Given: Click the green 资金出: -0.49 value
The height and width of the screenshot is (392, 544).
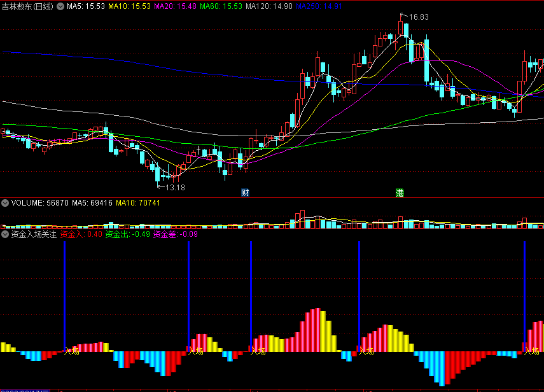Looking at the screenshot, I should point(128,235).
